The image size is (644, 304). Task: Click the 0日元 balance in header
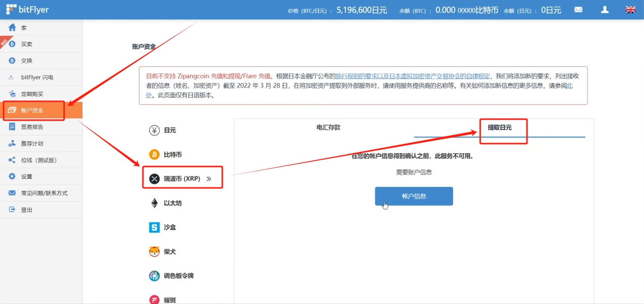(x=551, y=10)
